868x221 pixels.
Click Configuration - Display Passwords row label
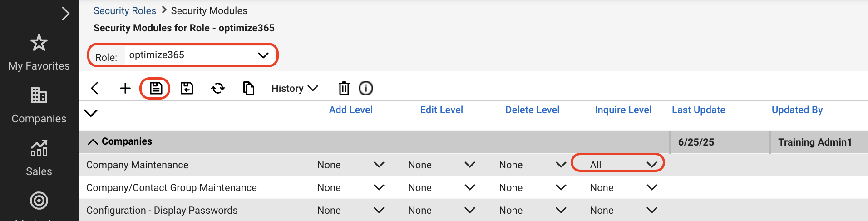(162, 210)
